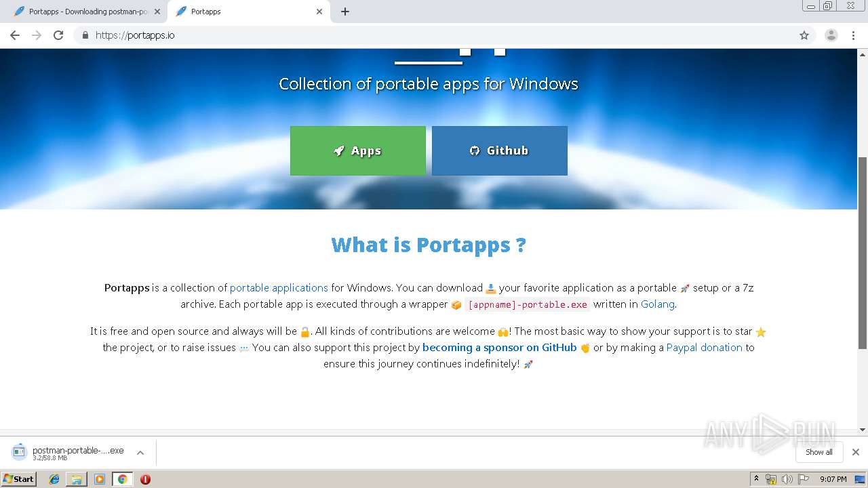The width and height of the screenshot is (868, 488).
Task: Open Windows Explorer folder taskbar icon
Action: (77, 479)
